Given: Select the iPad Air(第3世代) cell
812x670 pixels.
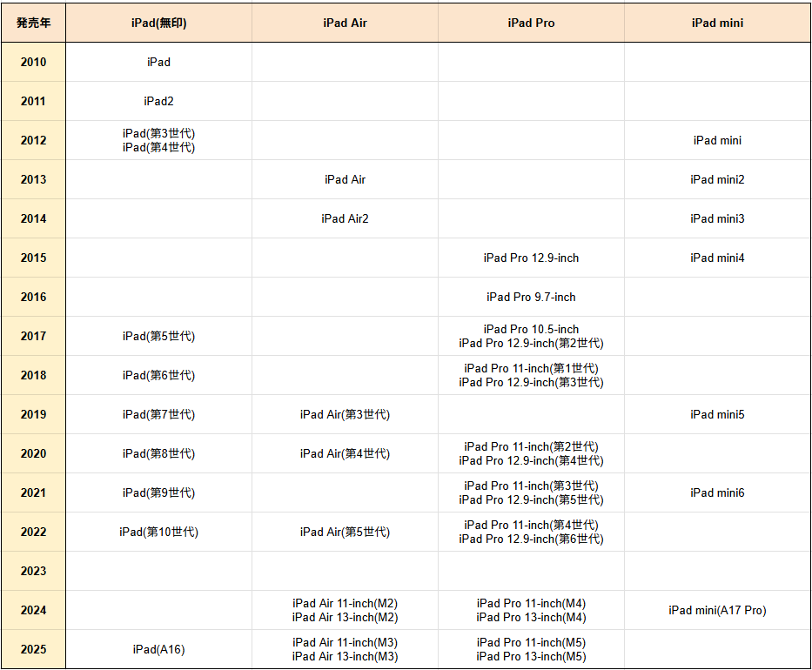Looking at the screenshot, I should (345, 415).
